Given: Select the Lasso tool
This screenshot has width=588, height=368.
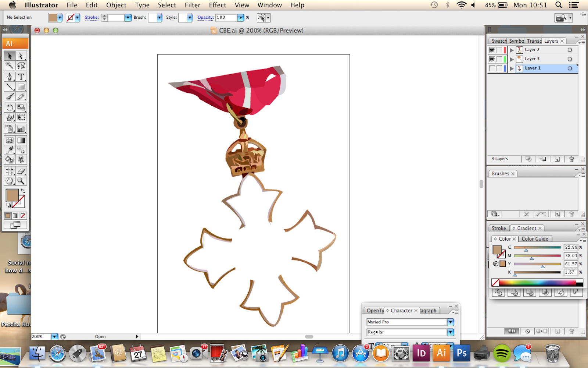Looking at the screenshot, I should pos(21,65).
